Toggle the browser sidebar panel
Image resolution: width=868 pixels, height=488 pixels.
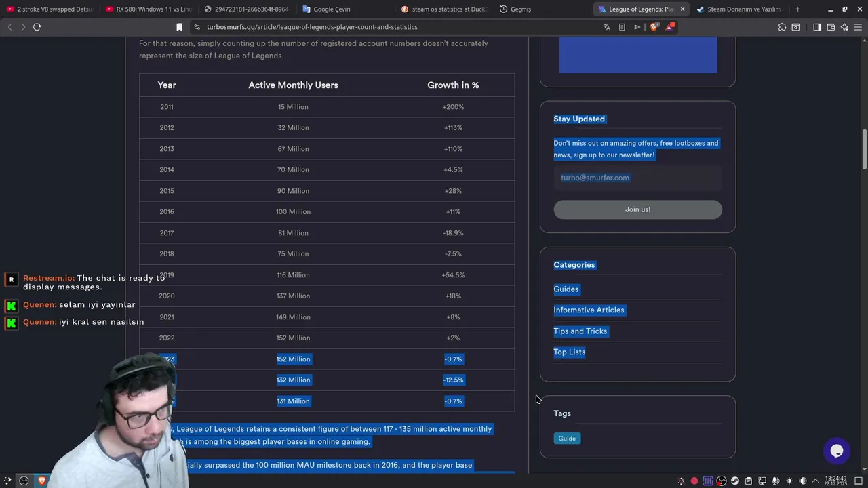[817, 27]
